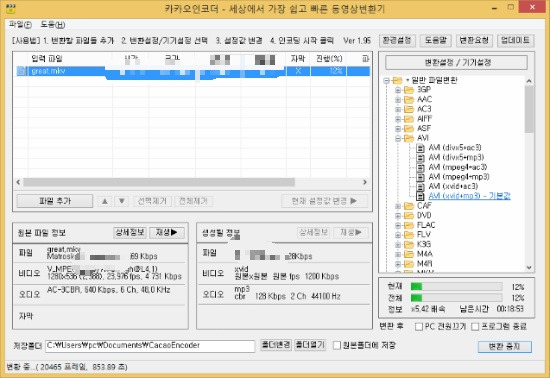Stop encoding with 변환 중지
The image size is (550, 378).
point(504,347)
